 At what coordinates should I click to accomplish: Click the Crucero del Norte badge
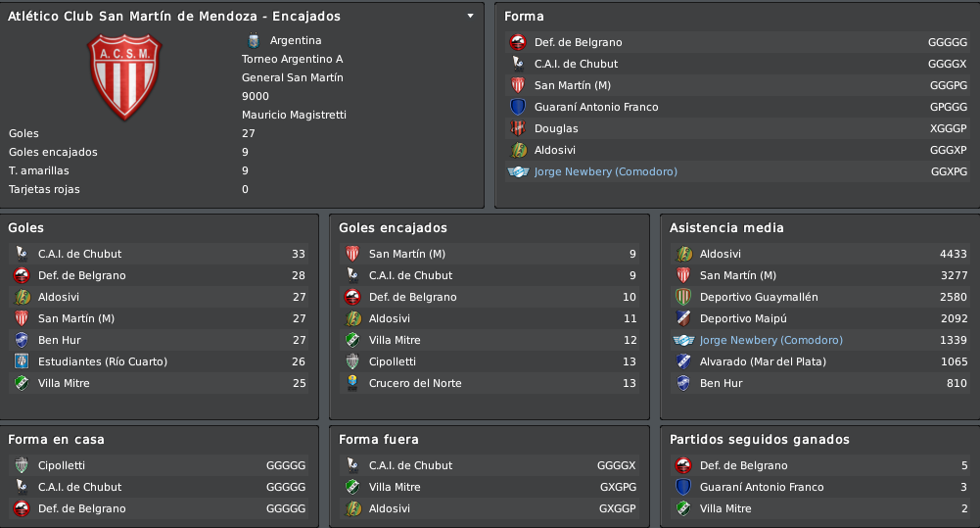(x=352, y=383)
